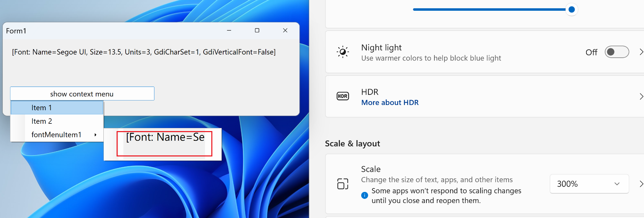Click the chevron next to HDR
Screen dimensions: 644x218
[641, 97]
